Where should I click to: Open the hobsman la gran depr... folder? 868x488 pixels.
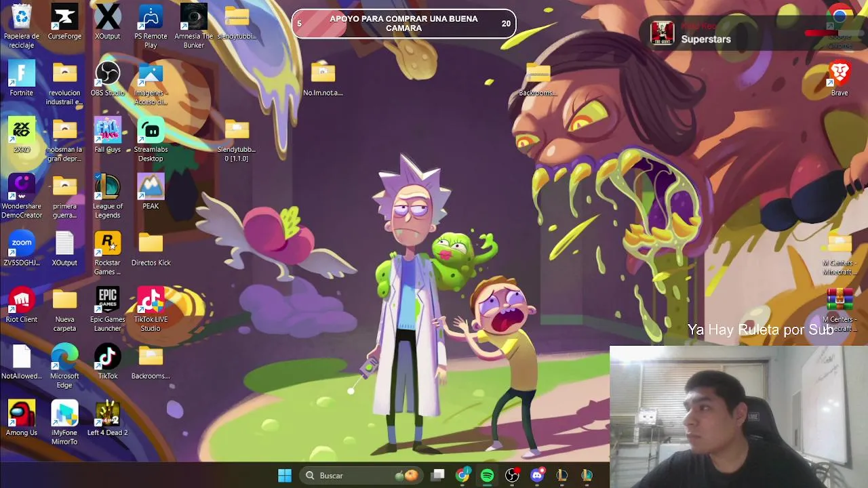64,140
